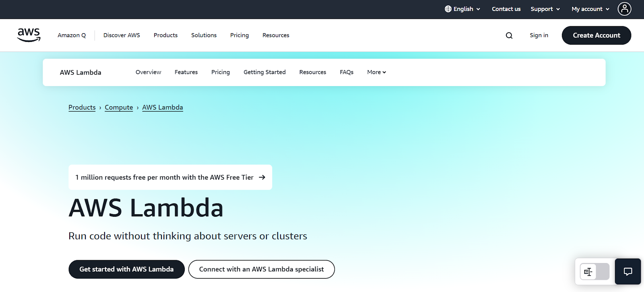Open the Support dropdown menu

pyautogui.click(x=545, y=9)
